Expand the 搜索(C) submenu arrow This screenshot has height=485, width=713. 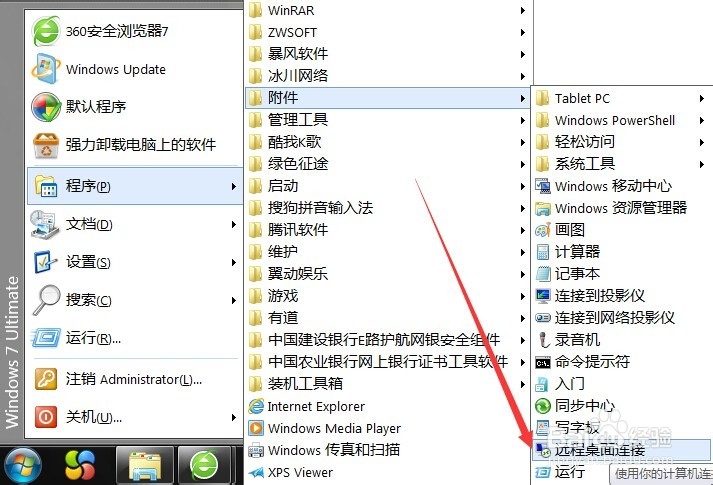(x=233, y=300)
